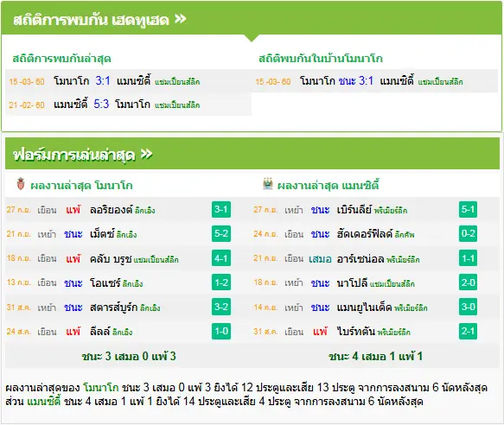Screen dimensions: 504x425
Task: Click the Man City summary ชนะ 4 เสมอ 1 แพ้ 1
Action: click(375, 356)
